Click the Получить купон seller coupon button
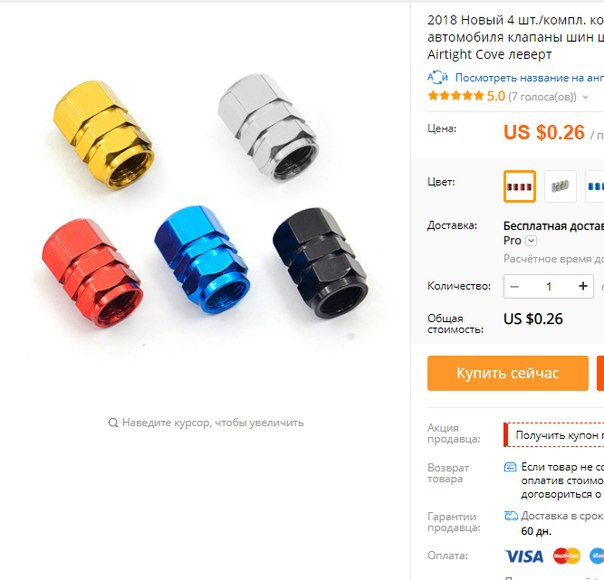Image resolution: width=604 pixels, height=580 pixels. pos(554,435)
